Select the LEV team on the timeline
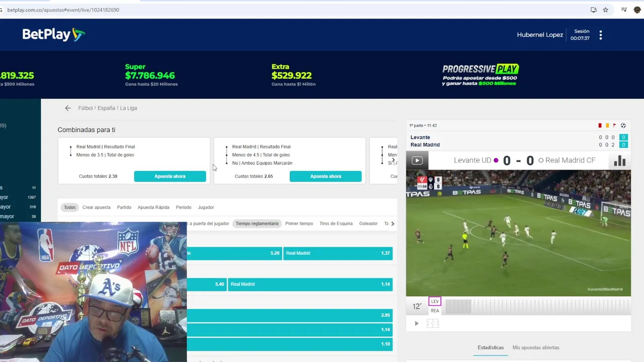The image size is (644, 362). (435, 302)
